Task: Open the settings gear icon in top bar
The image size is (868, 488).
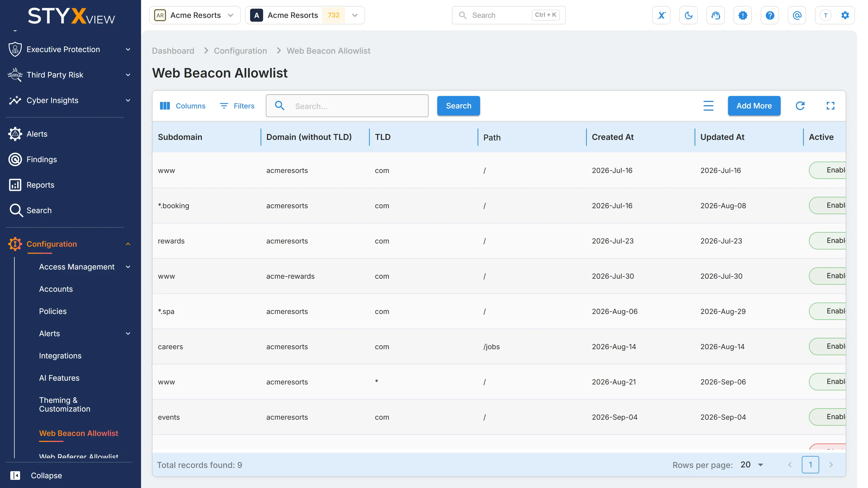Action: coord(845,15)
